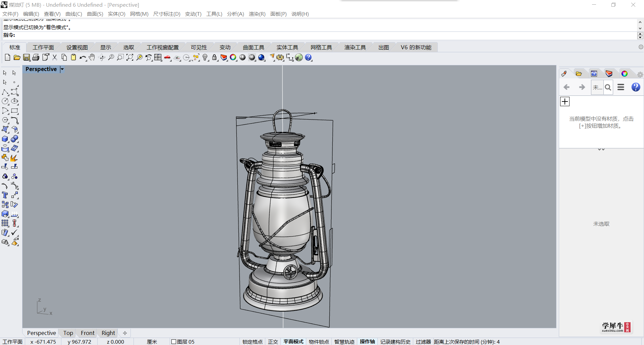Open the layers panel tab icon
Image resolution: width=644 pixels, height=345 pixels.
(609, 74)
